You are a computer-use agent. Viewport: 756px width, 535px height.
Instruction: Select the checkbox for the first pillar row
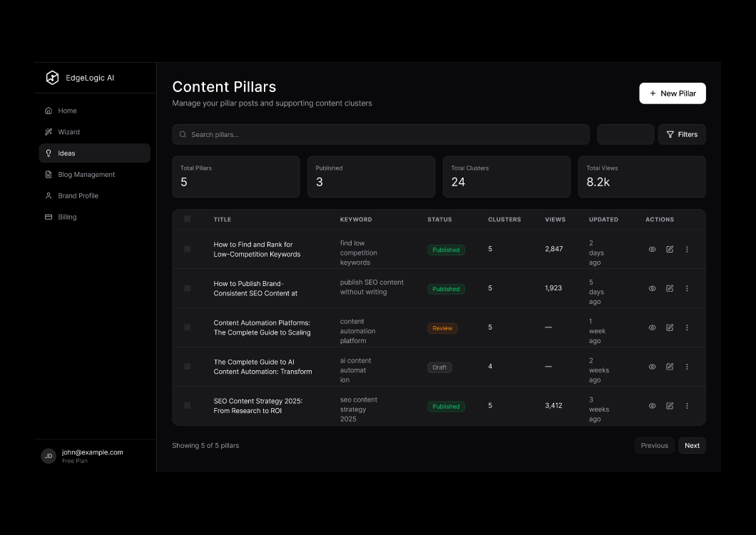pyautogui.click(x=188, y=249)
